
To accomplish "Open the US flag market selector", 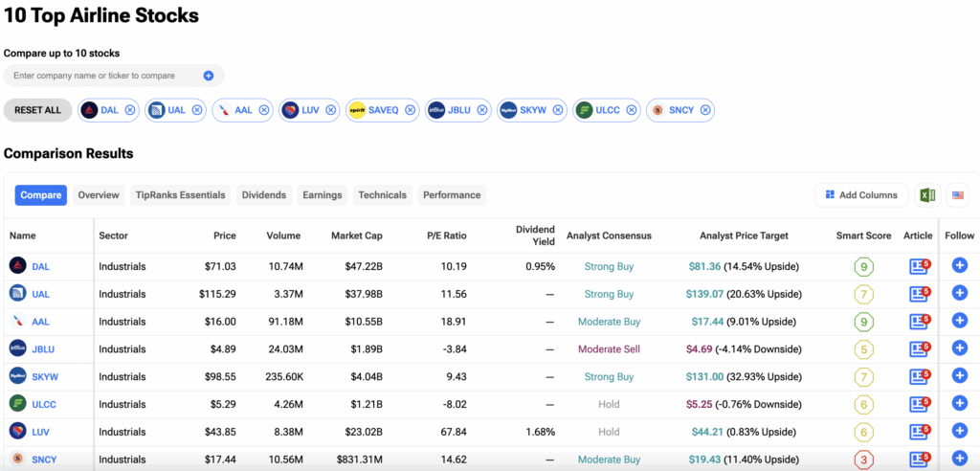I will pyautogui.click(x=957, y=195).
